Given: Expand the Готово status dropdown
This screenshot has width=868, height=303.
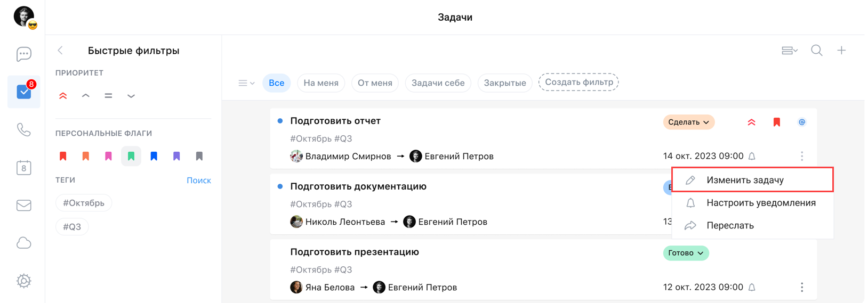Looking at the screenshot, I should tap(686, 253).
